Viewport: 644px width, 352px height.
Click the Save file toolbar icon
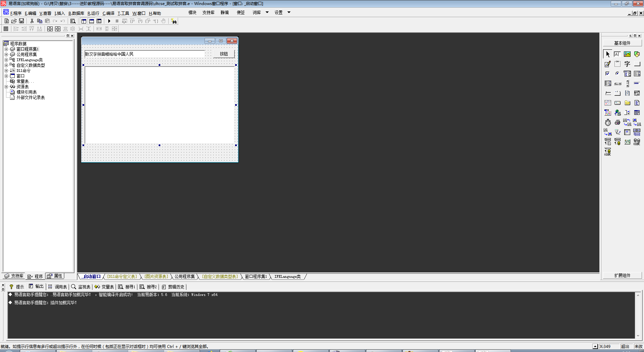coord(21,21)
